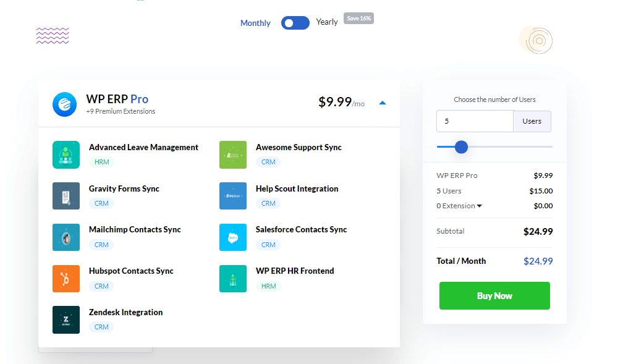Click the Gravity Forms Sync title
Viewport: 623px width, 364px height.
[124, 188]
